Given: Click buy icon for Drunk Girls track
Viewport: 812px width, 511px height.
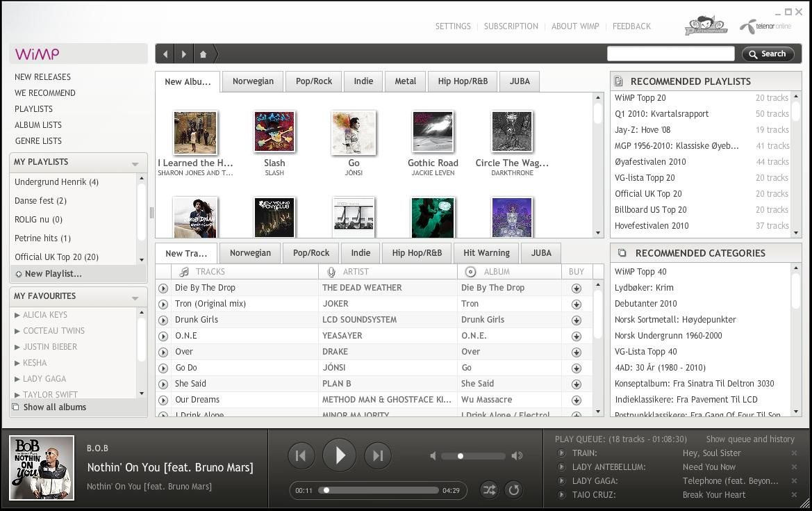Looking at the screenshot, I should [x=576, y=321].
